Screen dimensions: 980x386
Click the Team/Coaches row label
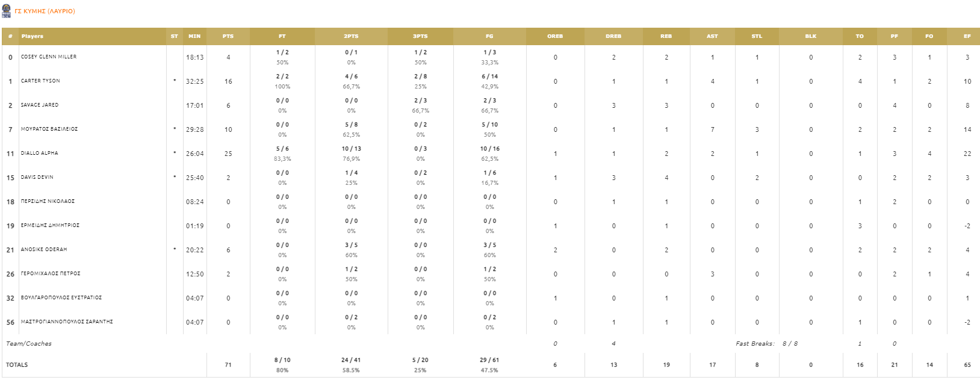29,344
